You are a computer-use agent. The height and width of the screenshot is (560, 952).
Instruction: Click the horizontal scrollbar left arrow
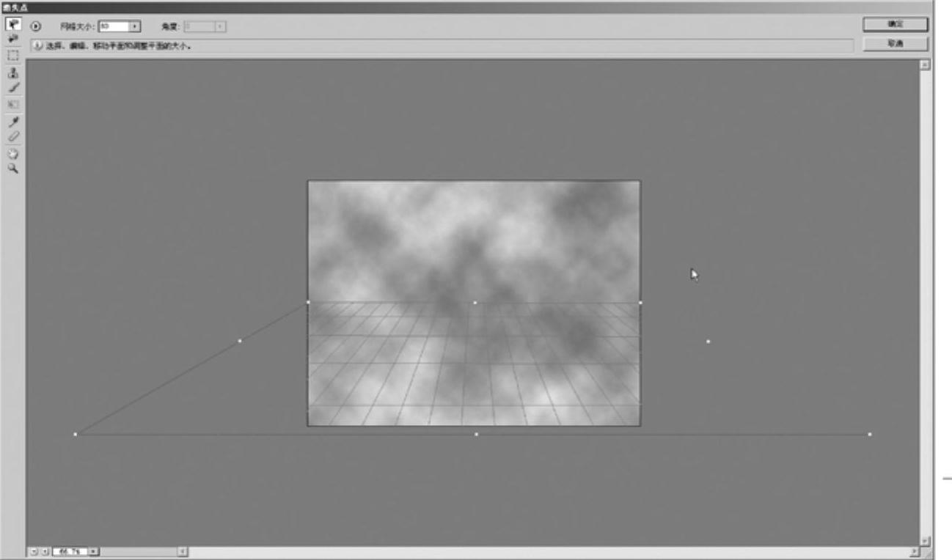pos(183,551)
